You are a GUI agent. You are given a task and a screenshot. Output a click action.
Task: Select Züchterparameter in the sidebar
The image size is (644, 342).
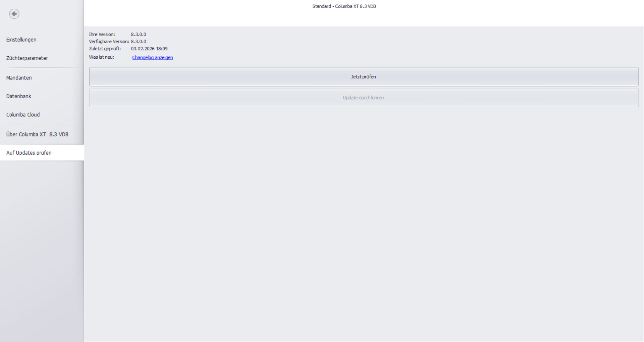coord(27,58)
